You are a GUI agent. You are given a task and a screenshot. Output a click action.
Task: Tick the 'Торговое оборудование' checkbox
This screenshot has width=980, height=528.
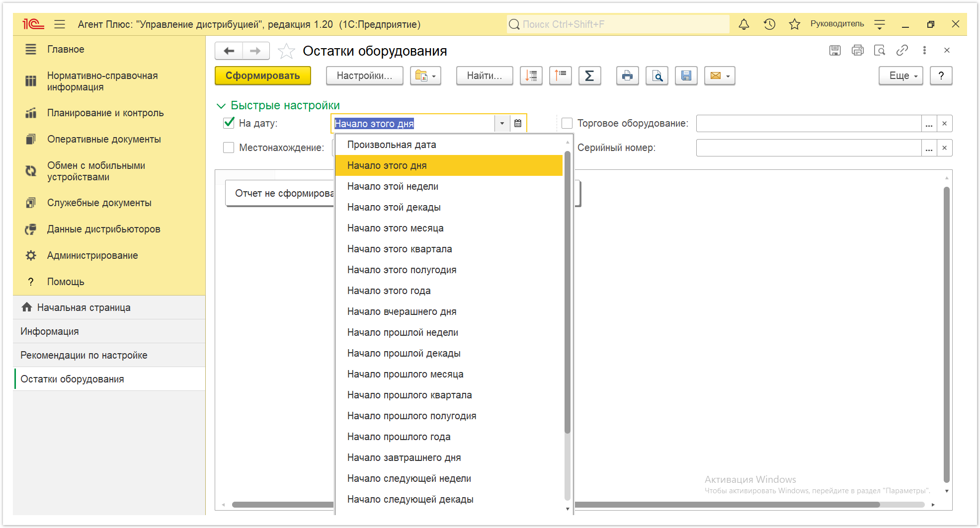567,123
